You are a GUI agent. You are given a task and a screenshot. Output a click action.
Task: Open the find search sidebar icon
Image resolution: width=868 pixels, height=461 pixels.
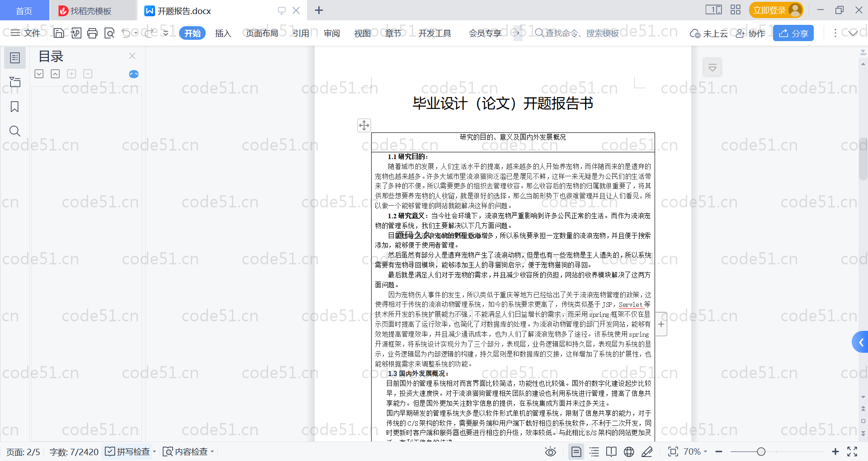click(x=15, y=131)
